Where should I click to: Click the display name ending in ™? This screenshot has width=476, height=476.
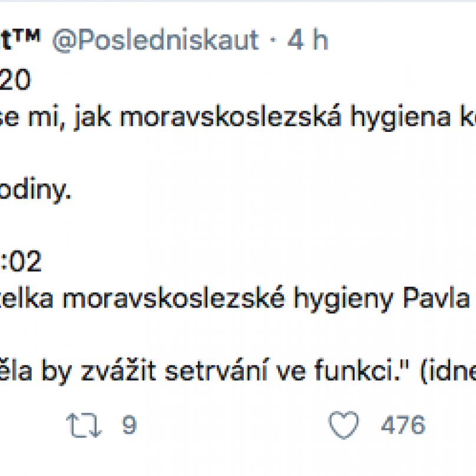tap(20, 40)
